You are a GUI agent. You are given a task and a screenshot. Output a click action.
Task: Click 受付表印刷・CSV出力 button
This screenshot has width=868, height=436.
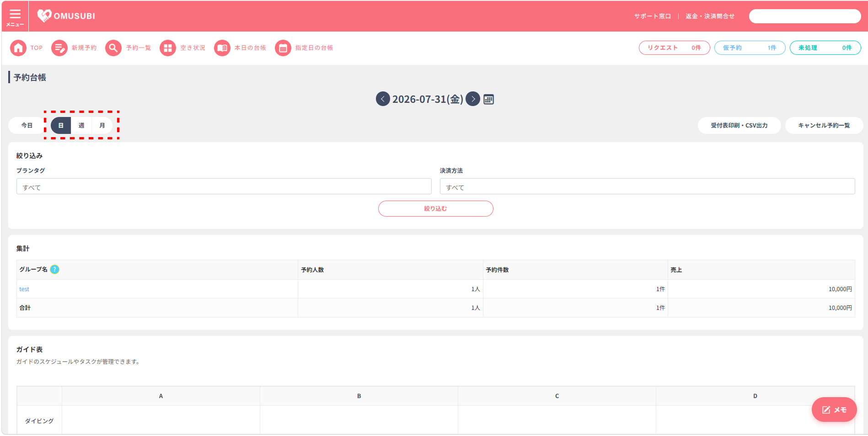(739, 125)
